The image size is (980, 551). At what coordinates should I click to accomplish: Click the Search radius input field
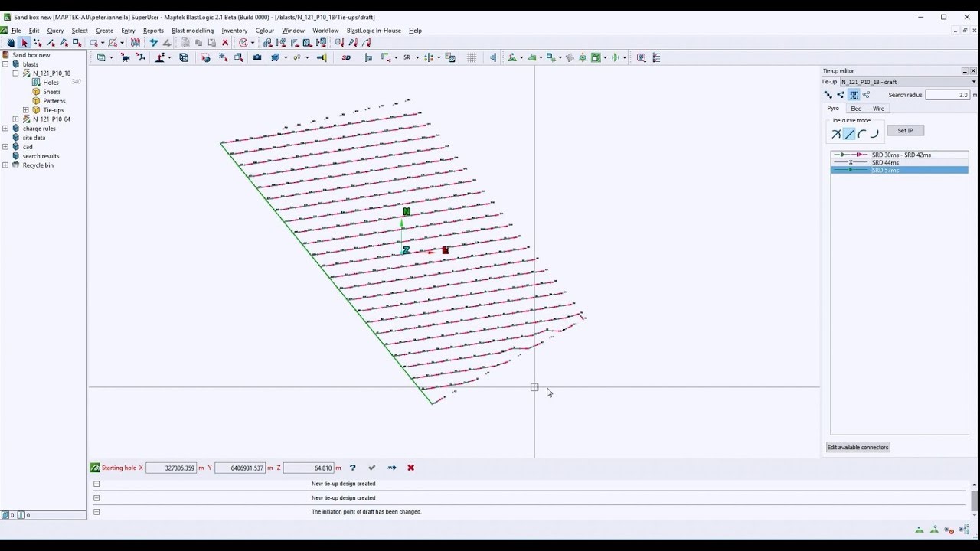tap(947, 95)
